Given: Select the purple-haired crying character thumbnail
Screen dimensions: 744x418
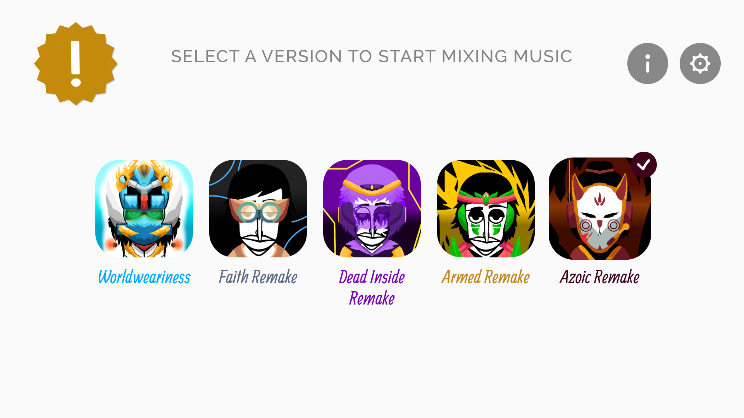Looking at the screenshot, I should (372, 208).
